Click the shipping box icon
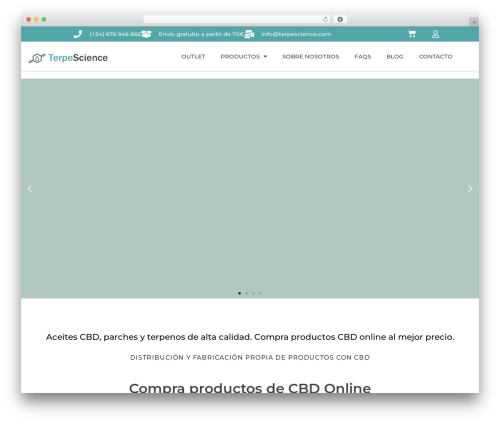This screenshot has width=500, height=423. click(146, 34)
